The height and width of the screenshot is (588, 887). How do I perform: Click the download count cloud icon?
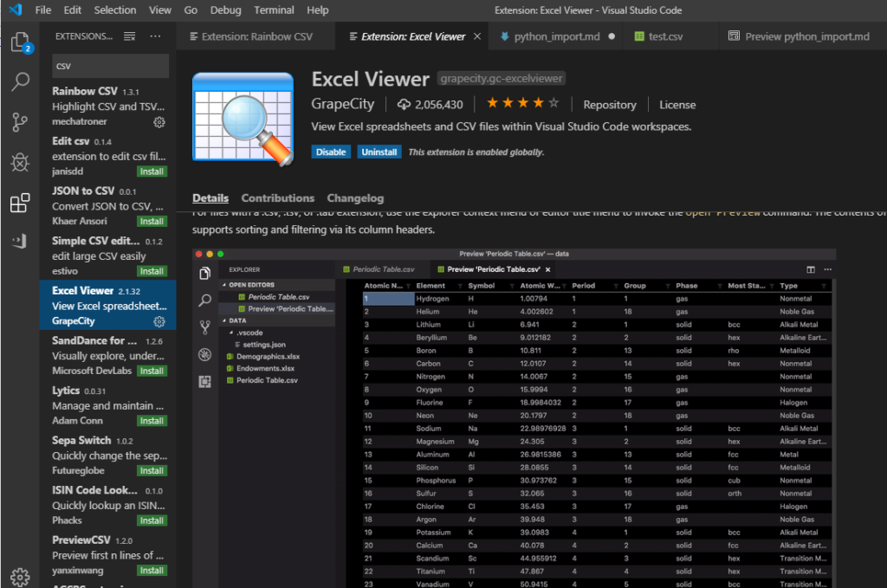pos(404,105)
